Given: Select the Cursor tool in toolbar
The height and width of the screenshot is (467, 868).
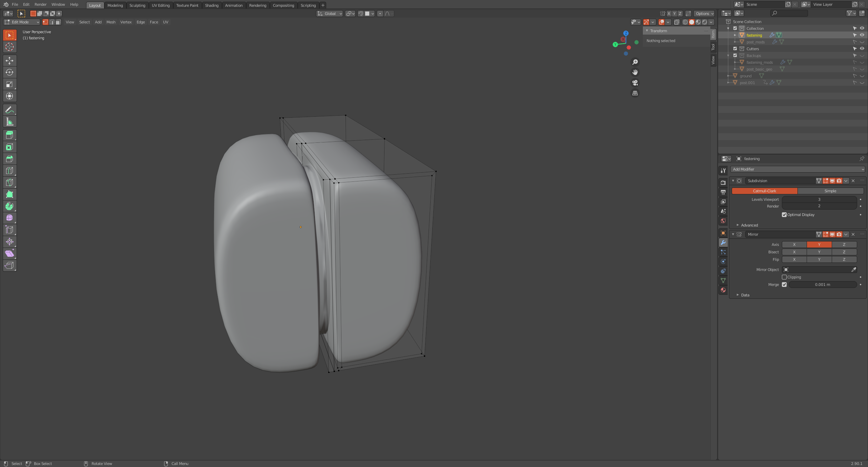Looking at the screenshot, I should [9, 47].
